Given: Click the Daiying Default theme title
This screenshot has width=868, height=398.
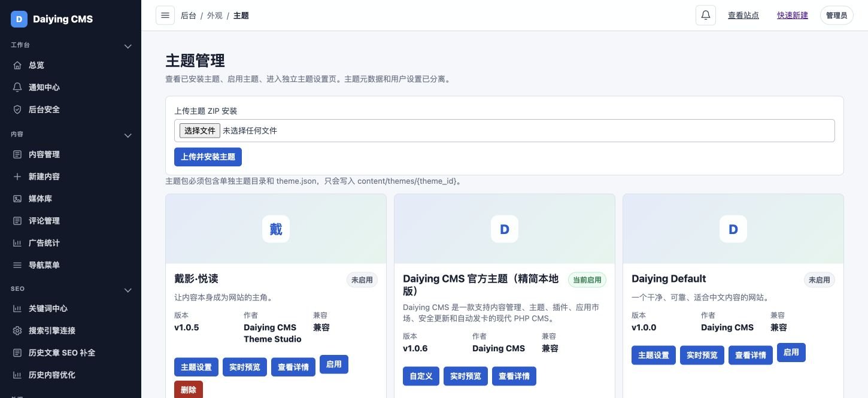Looking at the screenshot, I should (x=669, y=279).
